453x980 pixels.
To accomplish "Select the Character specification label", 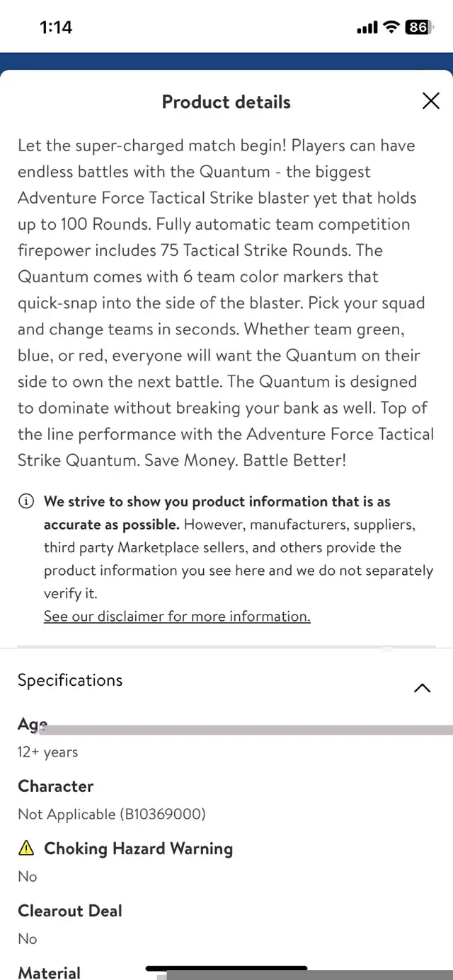I will coord(55,786).
